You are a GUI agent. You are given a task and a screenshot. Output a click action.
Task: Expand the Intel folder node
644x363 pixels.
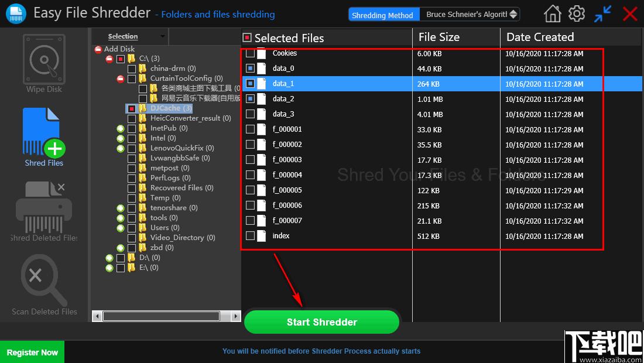(121, 138)
